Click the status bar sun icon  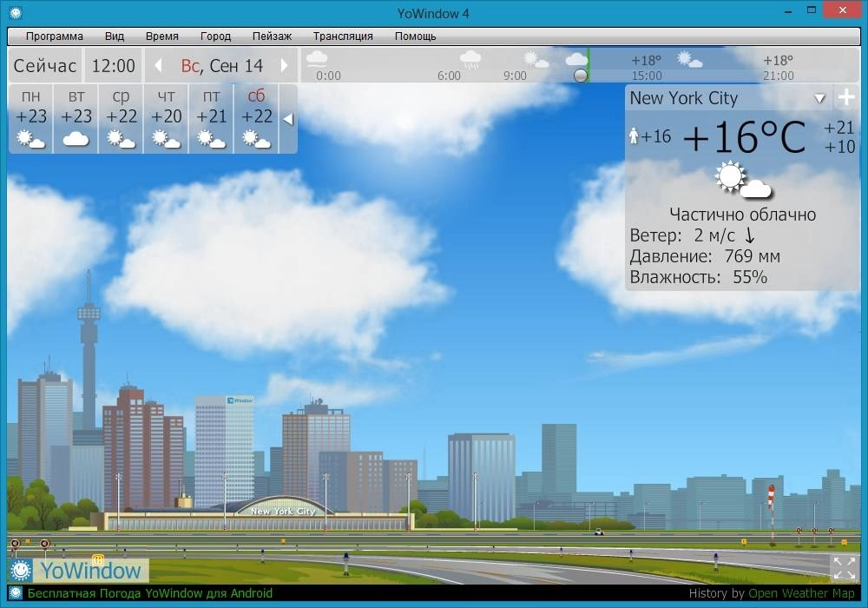pyautogui.click(x=16, y=593)
